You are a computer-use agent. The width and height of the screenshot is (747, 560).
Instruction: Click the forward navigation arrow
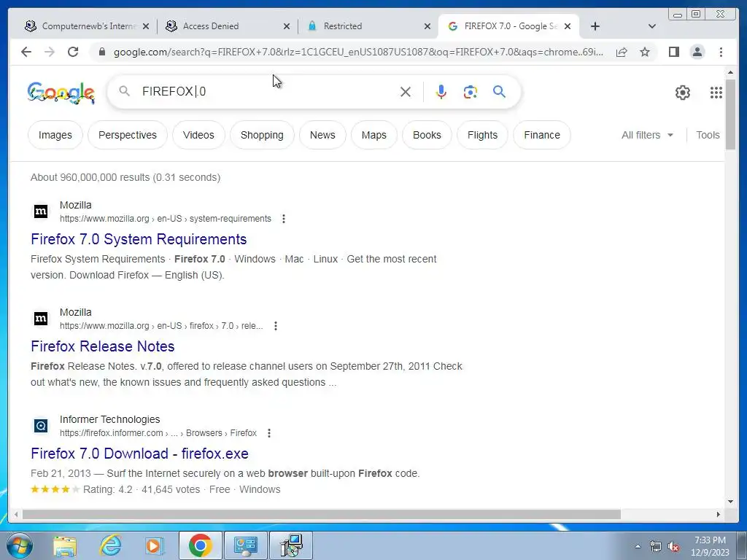click(50, 52)
